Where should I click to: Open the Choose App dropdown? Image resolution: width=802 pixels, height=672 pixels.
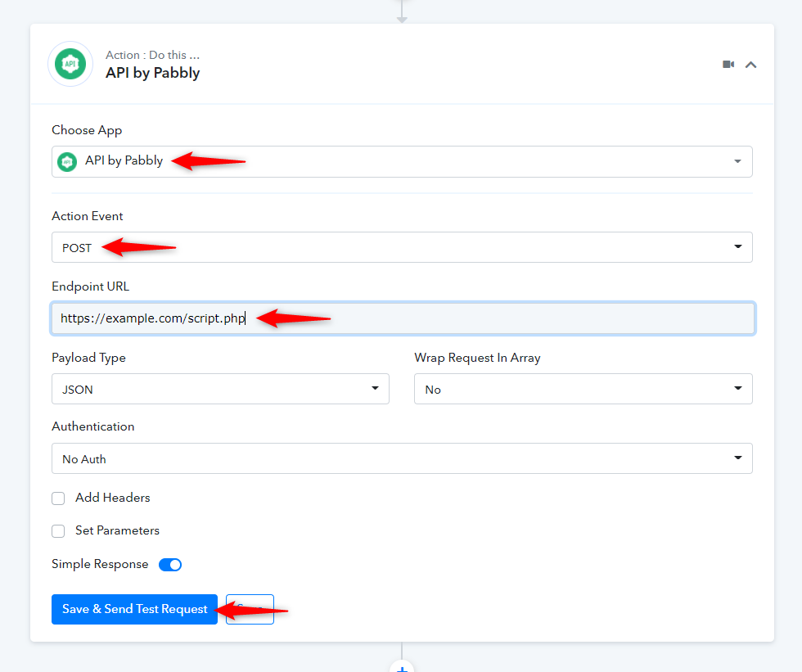coord(402,161)
